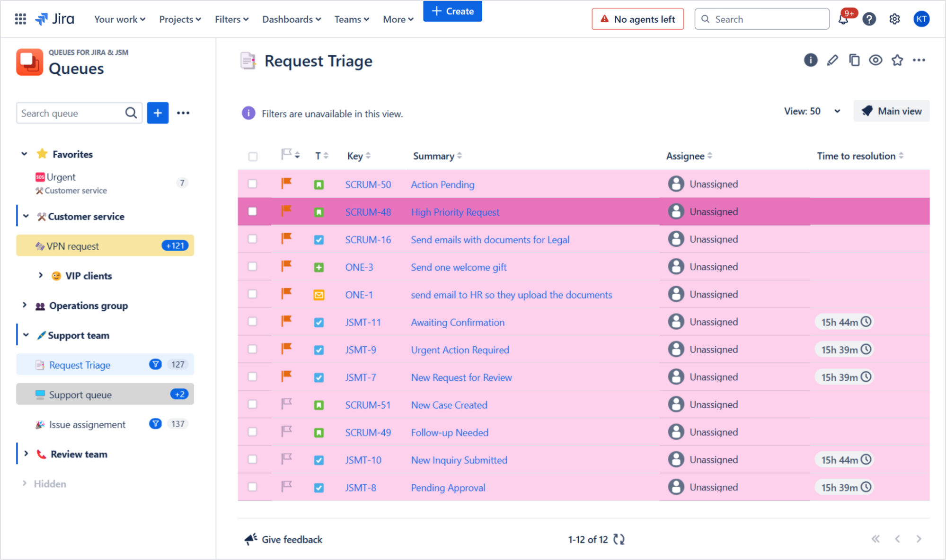Check the checkbox on the JSMT-9 row

253,349
